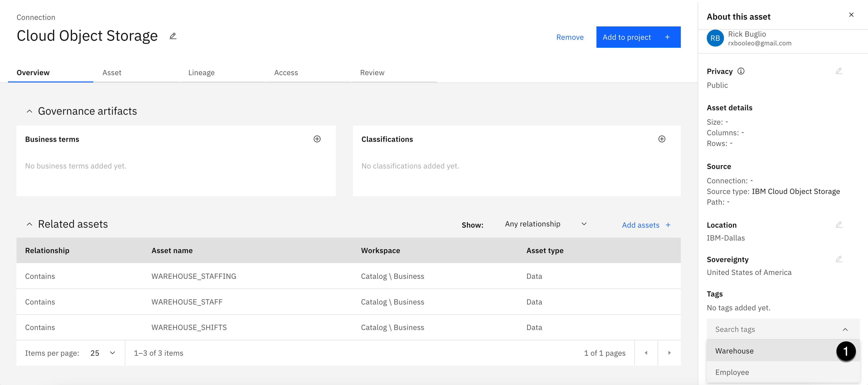Click the Add to project button
Image resolution: width=868 pixels, height=385 pixels.
[x=638, y=37]
